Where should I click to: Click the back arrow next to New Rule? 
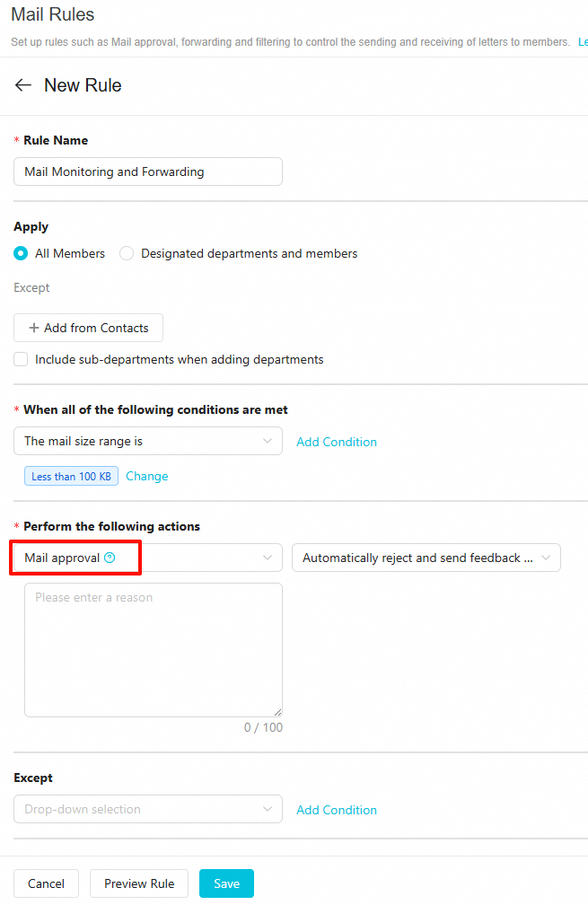[23, 85]
